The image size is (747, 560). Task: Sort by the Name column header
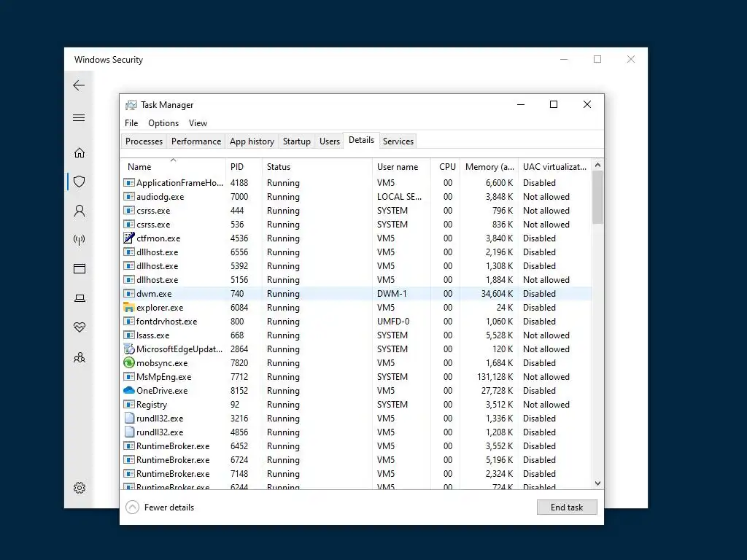pyautogui.click(x=173, y=167)
